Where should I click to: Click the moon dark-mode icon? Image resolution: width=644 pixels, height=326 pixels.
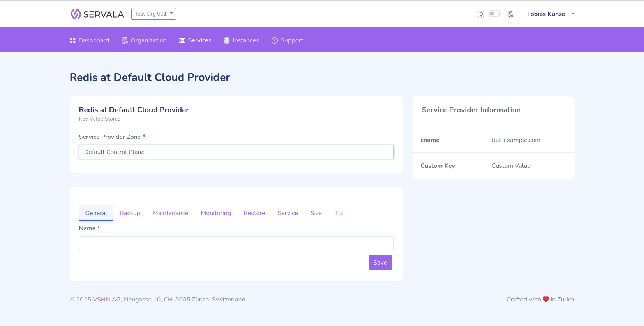click(511, 14)
